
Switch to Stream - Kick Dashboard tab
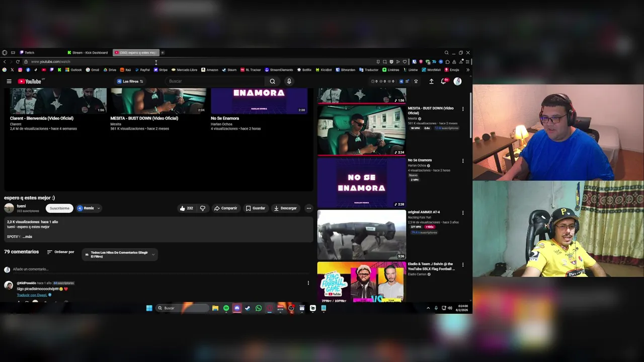(89, 53)
